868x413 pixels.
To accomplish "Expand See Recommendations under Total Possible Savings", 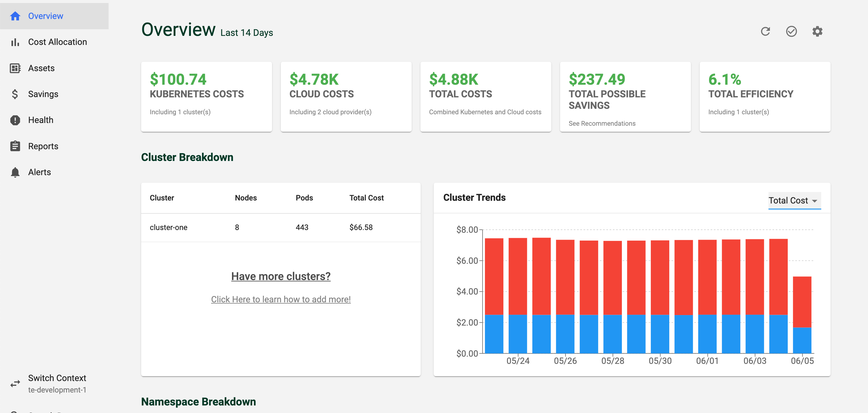I will tap(602, 123).
